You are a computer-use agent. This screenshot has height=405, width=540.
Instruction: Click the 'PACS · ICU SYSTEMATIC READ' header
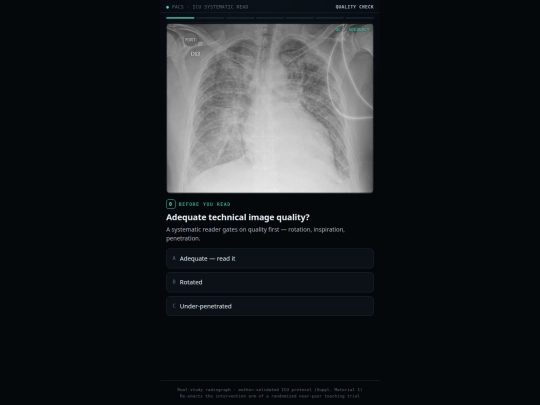point(210,7)
